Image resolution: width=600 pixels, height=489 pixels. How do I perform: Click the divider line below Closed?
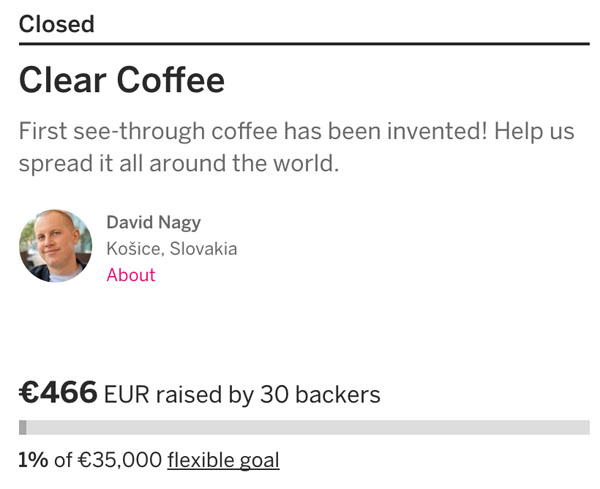[304, 44]
